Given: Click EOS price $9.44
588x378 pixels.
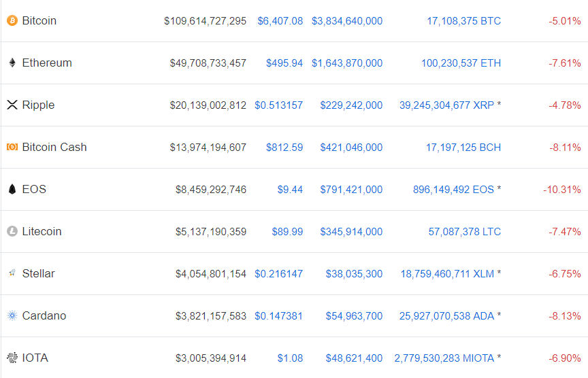Looking at the screenshot, I should (290, 190).
